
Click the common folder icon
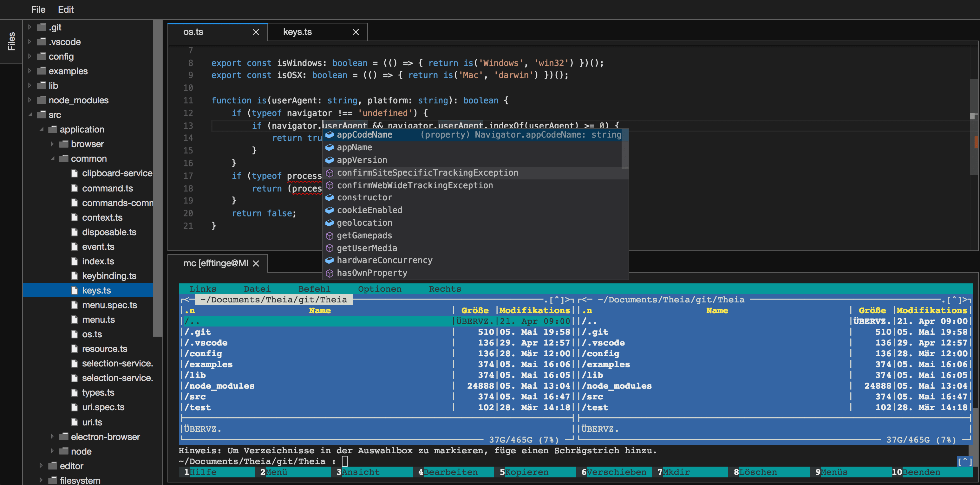click(64, 158)
